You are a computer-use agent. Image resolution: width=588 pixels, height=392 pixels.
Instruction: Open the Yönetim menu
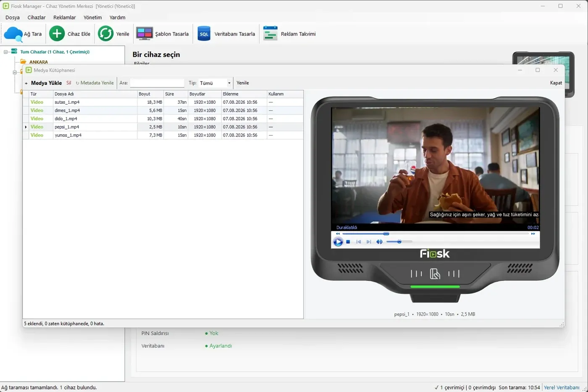tap(93, 18)
